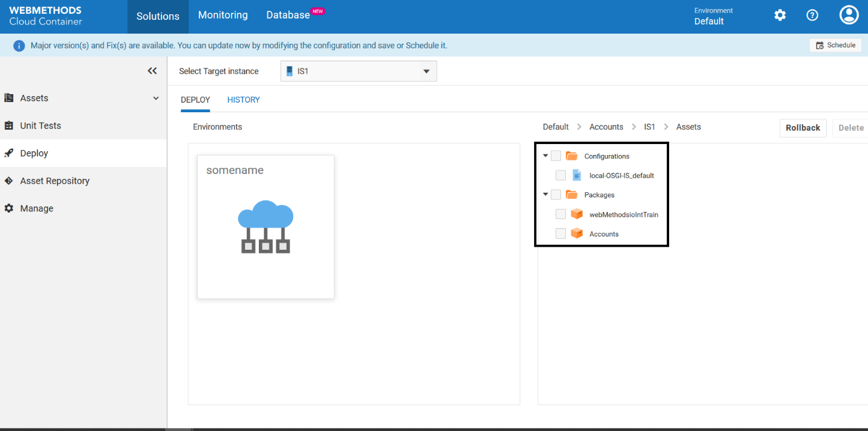Collapse sidebar with double chevron icon
This screenshot has width=868, height=431.
(153, 71)
